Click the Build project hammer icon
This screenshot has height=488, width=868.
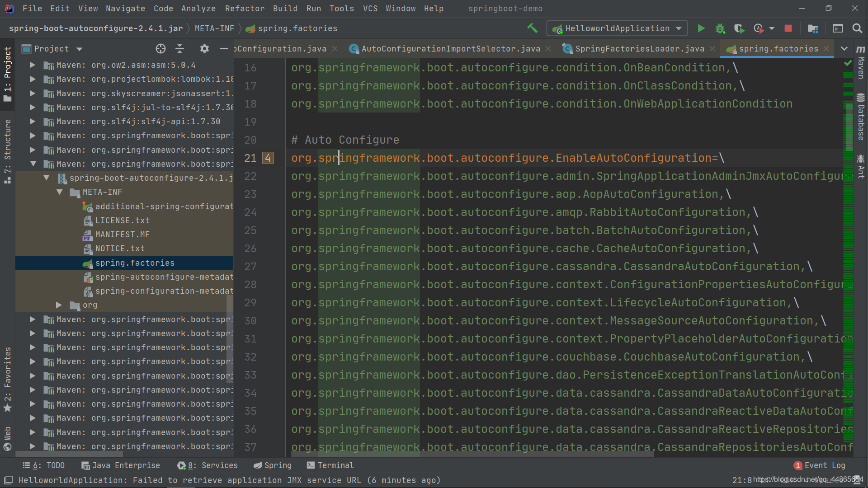[x=533, y=28]
